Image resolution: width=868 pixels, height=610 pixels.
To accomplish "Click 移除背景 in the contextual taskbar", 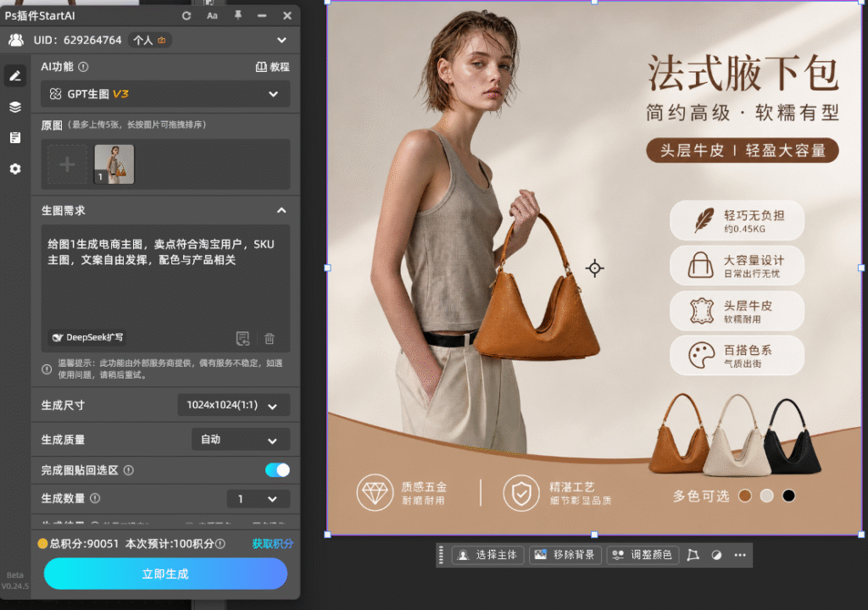I will pyautogui.click(x=565, y=555).
